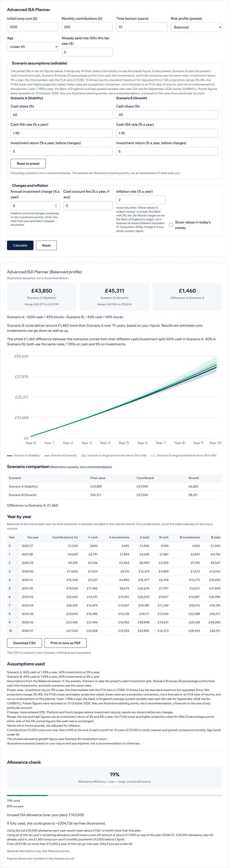Click the Download CSV button
Viewport: 229px width, 868px height.
[x=24, y=643]
